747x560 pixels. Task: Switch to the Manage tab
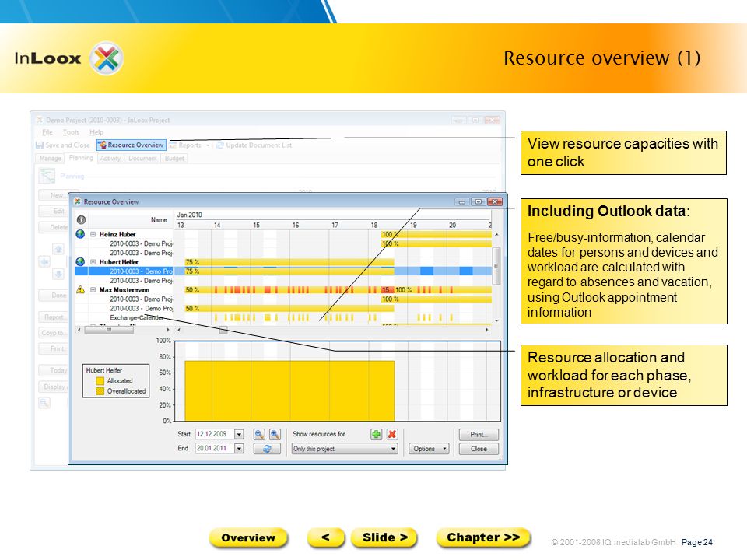tap(50, 158)
